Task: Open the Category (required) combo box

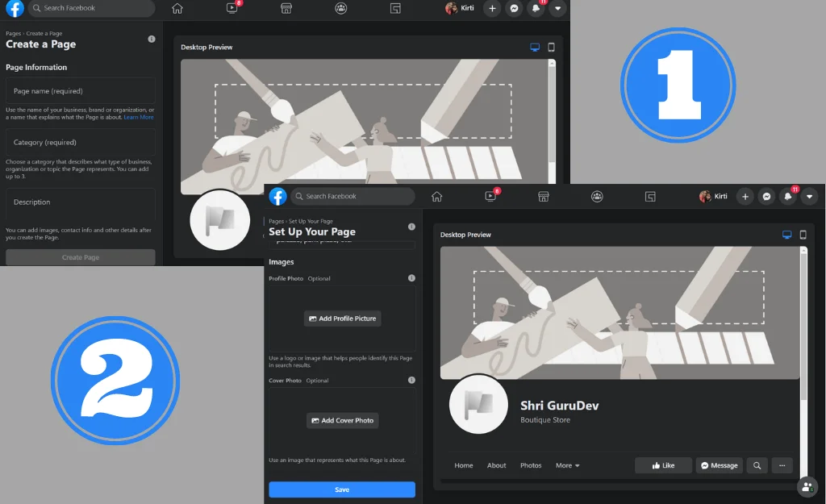Action: [80, 143]
